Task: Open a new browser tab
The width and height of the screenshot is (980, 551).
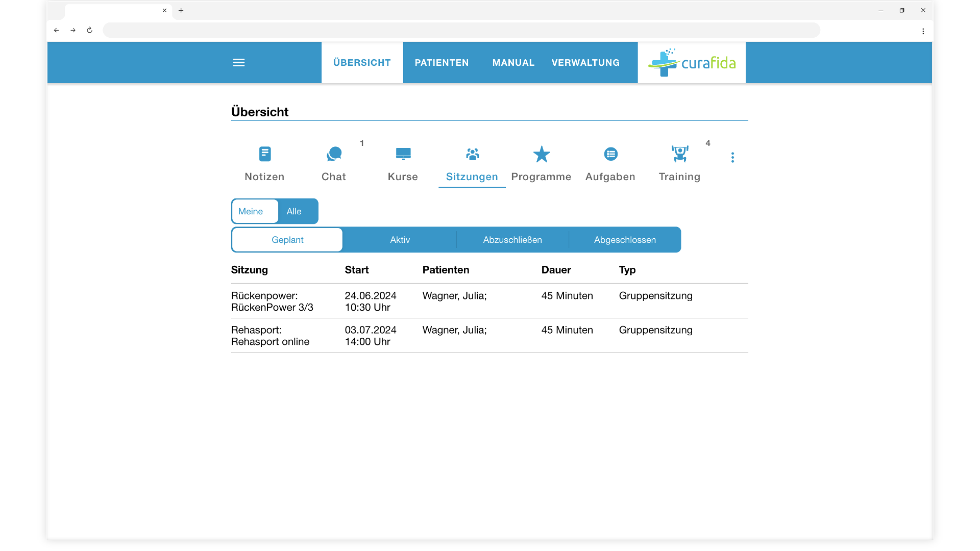Action: coord(181,10)
